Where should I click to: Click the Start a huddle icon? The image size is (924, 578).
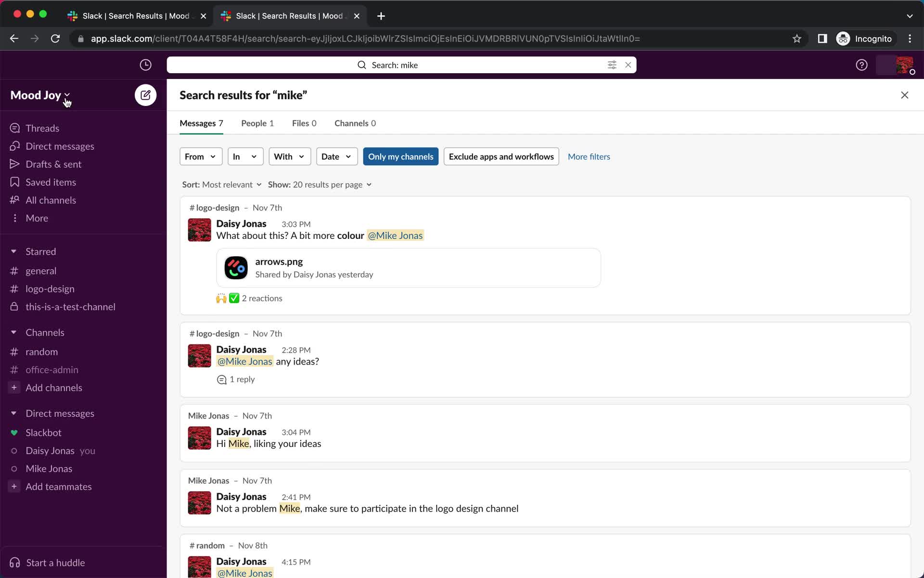(x=14, y=562)
